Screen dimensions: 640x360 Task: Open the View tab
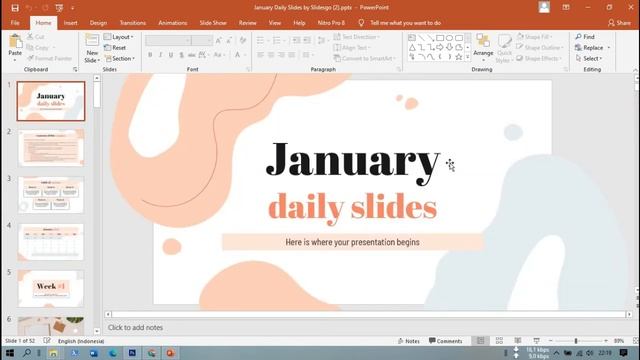275,23
